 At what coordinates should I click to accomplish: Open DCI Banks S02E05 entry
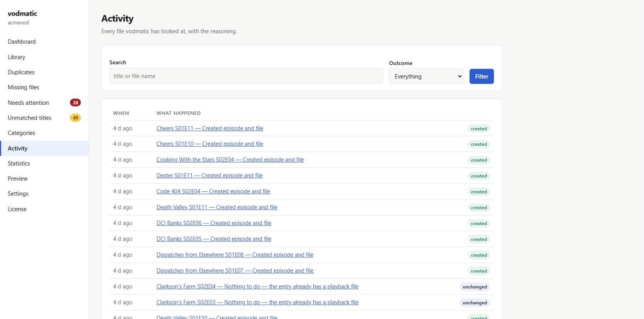pos(214,239)
